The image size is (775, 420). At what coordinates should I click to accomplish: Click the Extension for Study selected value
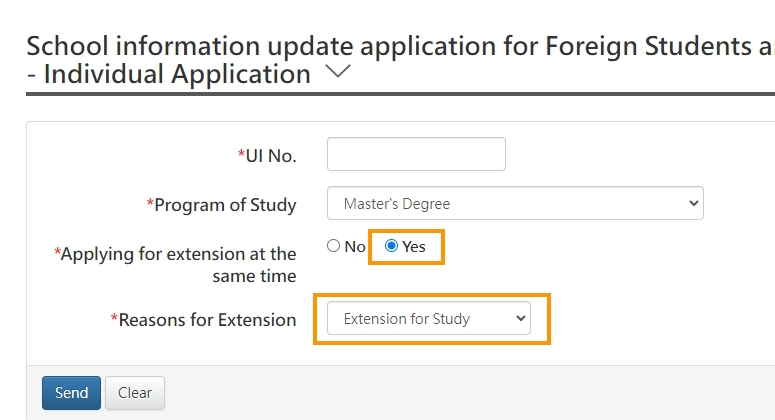point(407,319)
